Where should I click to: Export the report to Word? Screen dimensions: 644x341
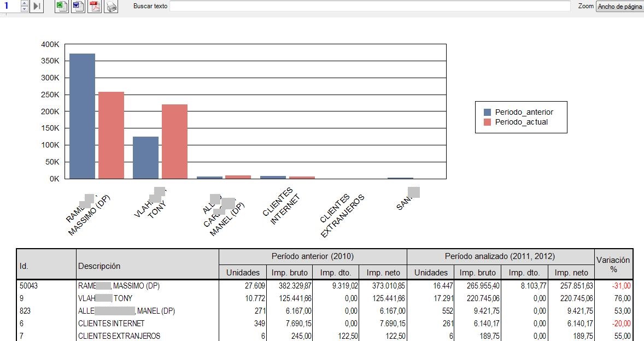tap(78, 7)
